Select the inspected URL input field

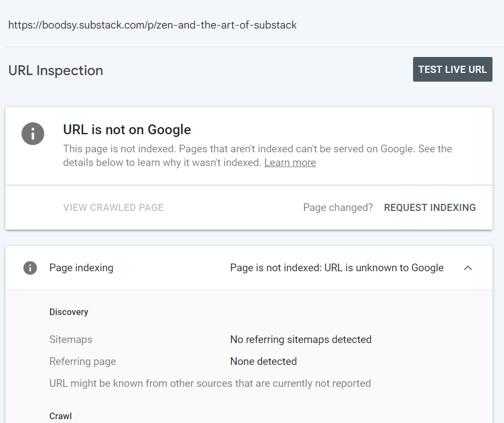click(x=152, y=25)
